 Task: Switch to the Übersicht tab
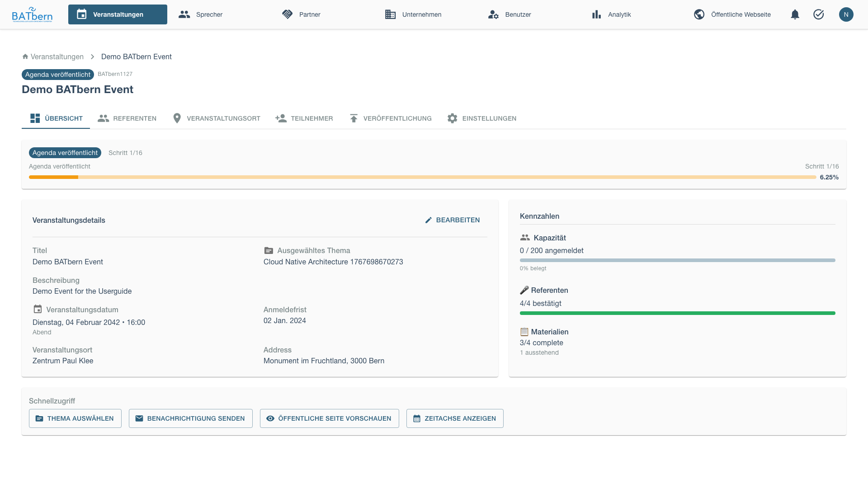tap(56, 118)
